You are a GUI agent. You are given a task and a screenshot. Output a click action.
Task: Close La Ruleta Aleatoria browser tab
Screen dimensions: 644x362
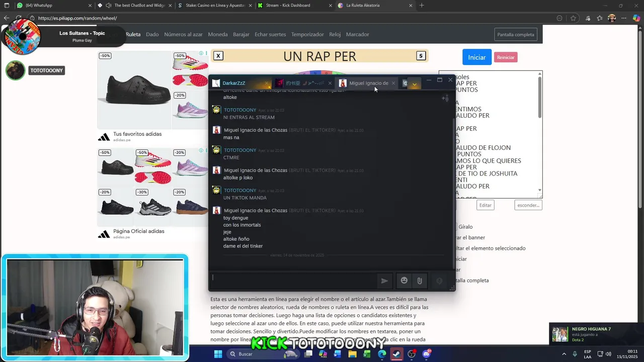click(411, 6)
